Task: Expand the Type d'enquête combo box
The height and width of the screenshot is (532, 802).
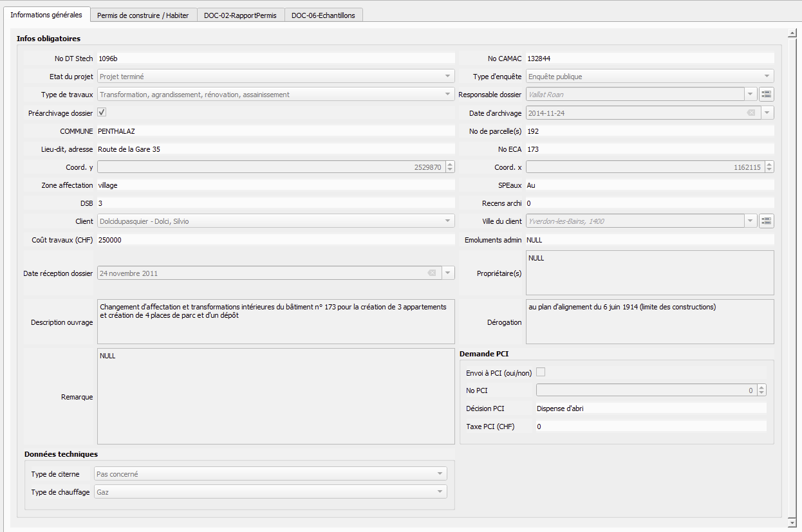Action: tap(767, 77)
